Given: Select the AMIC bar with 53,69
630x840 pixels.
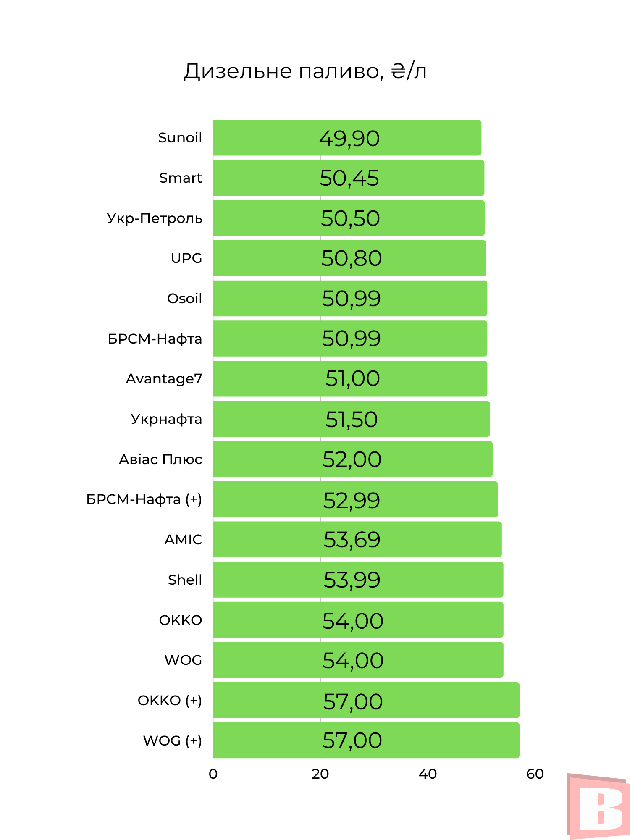Looking at the screenshot, I should point(357,540).
